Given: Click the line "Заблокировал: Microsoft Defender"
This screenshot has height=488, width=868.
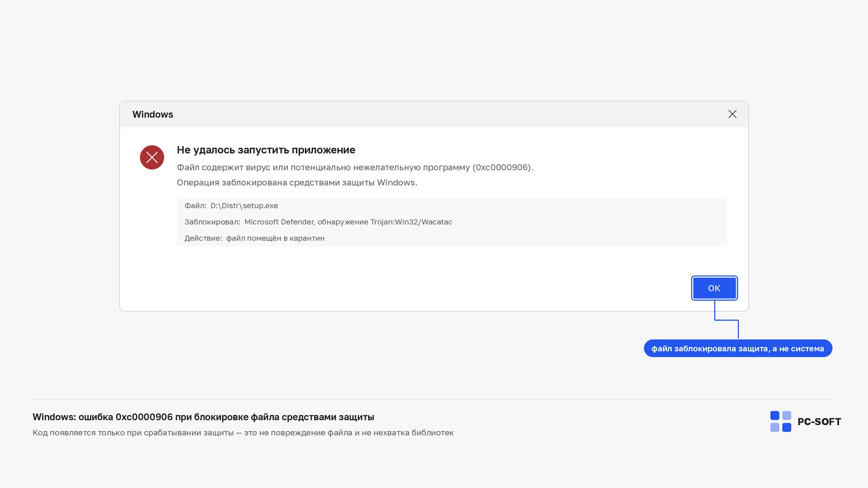Looking at the screenshot, I should 318,222.
